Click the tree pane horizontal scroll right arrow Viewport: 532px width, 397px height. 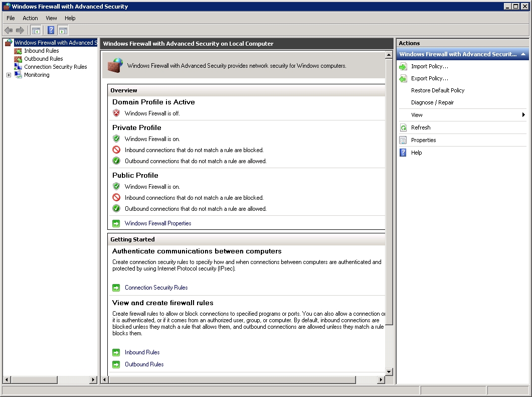click(x=93, y=379)
